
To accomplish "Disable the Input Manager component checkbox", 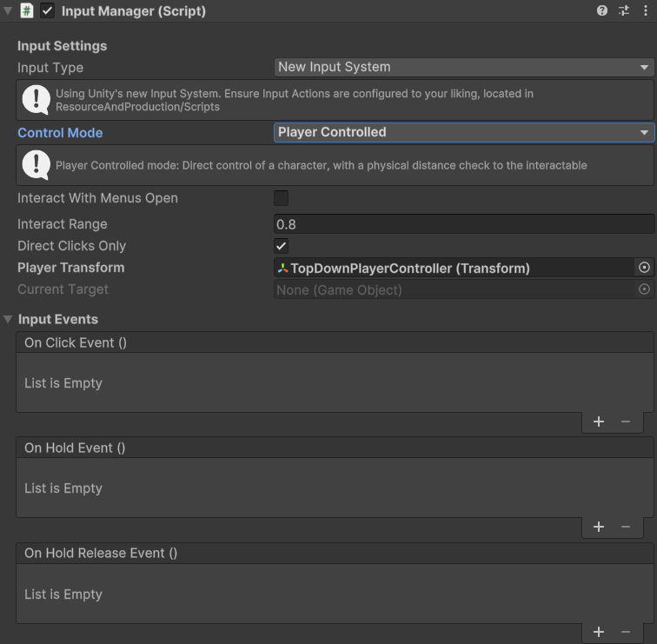I will click(x=48, y=11).
